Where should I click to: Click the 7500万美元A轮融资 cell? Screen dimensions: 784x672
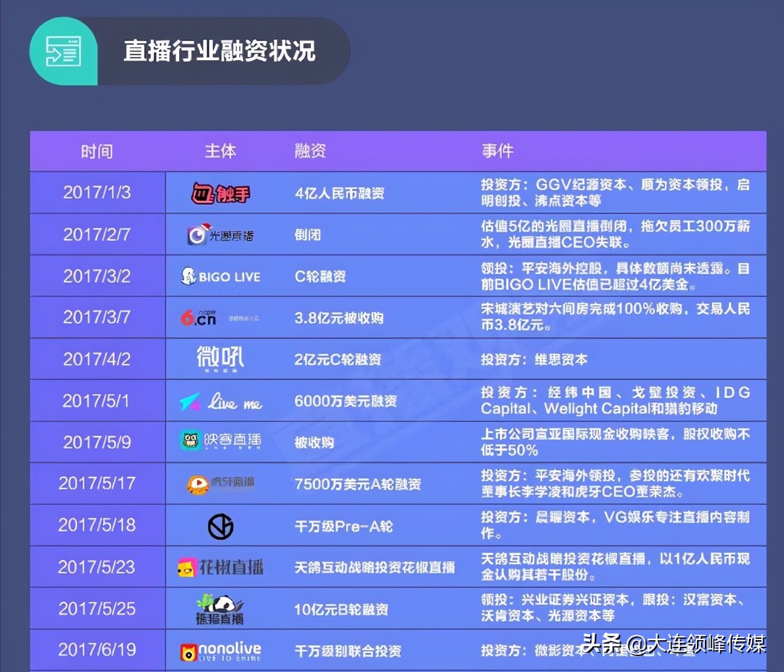pyautogui.click(x=358, y=484)
